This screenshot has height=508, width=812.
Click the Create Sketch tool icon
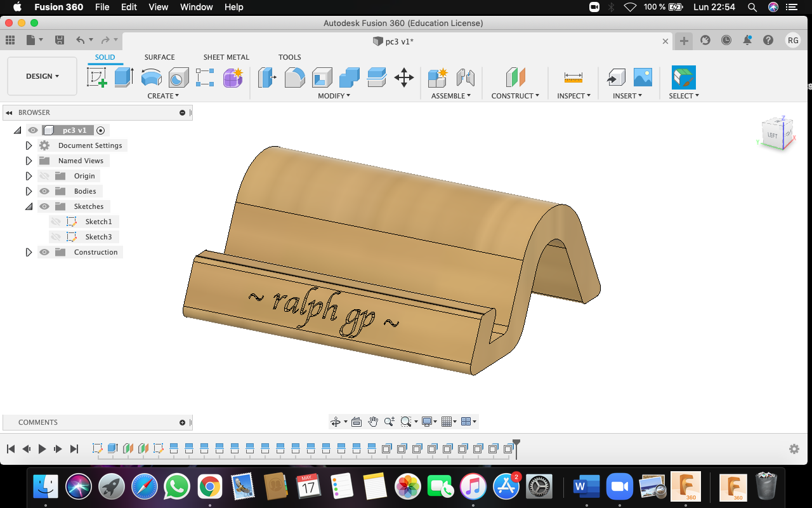tap(97, 77)
